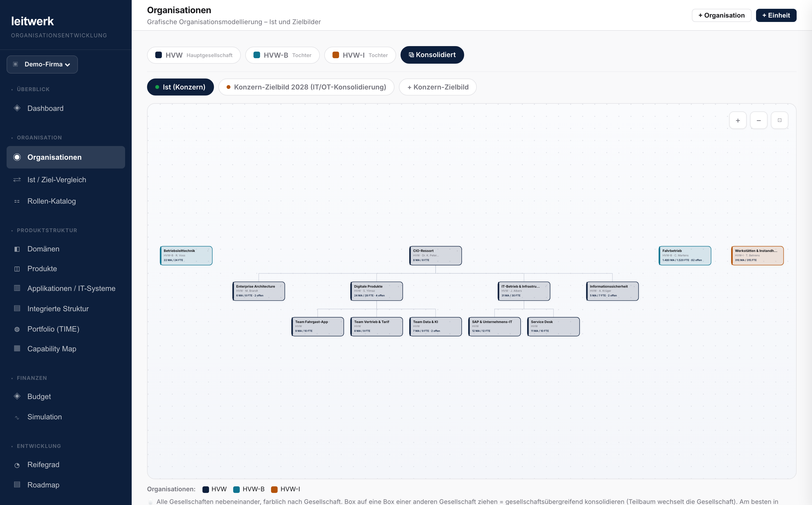Viewport: 812px width, 505px height.
Task: Click the + Einheit button
Action: point(776,15)
